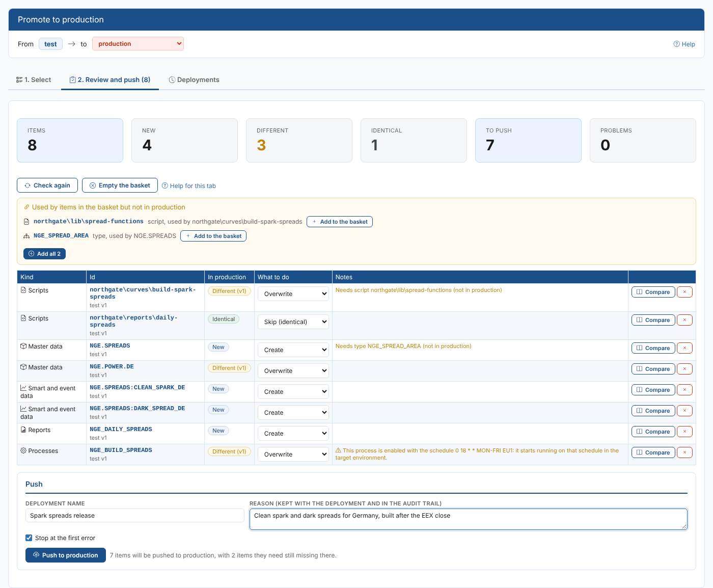Open the Review and push (8) tab
713x588 pixels.
110,80
